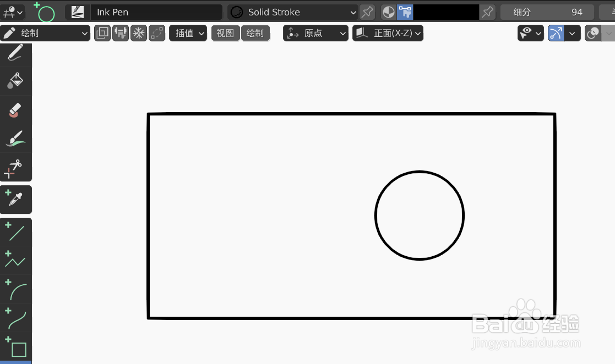The height and width of the screenshot is (364, 615).
Task: Click the 细分 subdivision value 94
Action: [547, 12]
